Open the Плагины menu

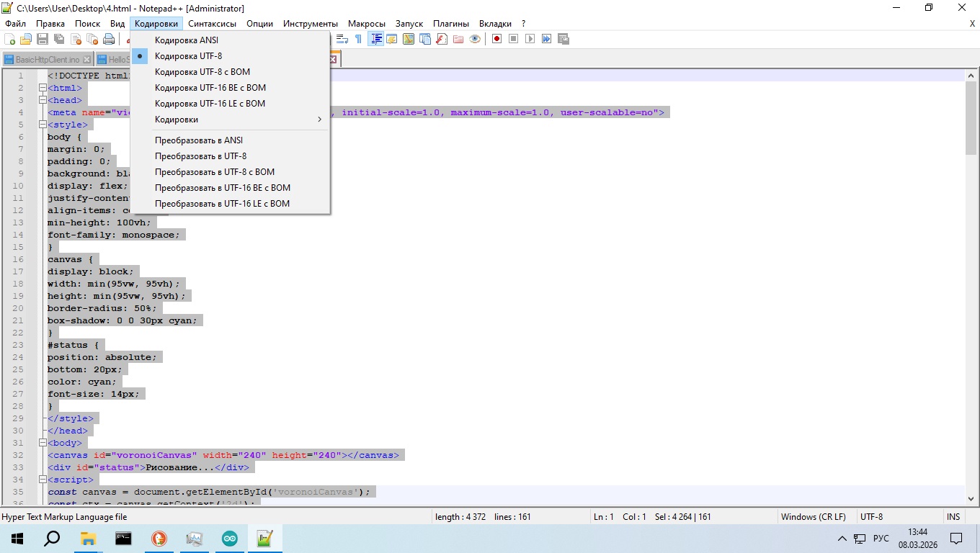[x=451, y=24]
